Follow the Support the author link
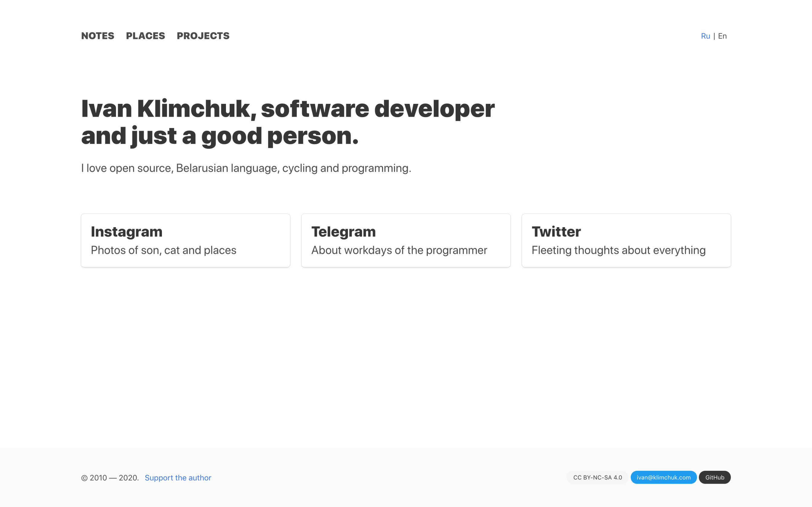Viewport: 812px width, 507px height. pyautogui.click(x=178, y=477)
